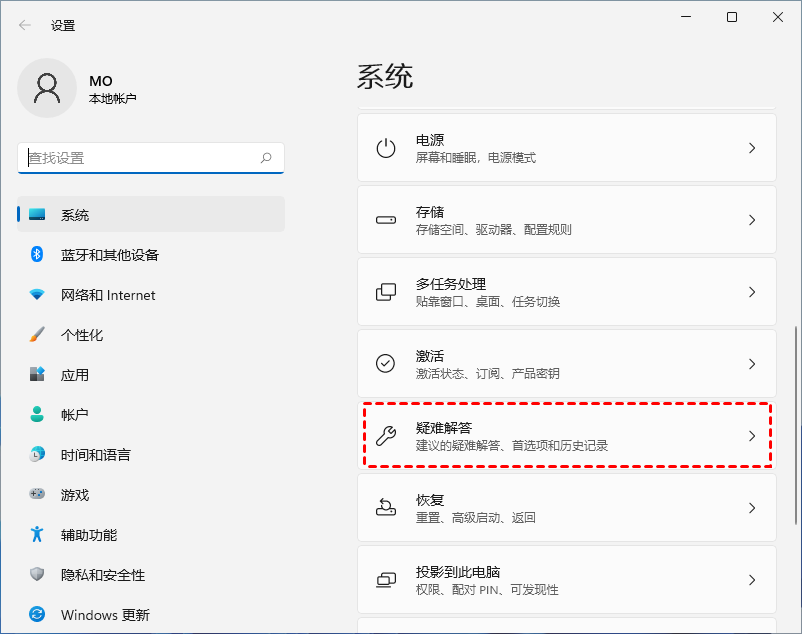
Task: Select the 存储 (Storage) icon
Action: click(388, 219)
